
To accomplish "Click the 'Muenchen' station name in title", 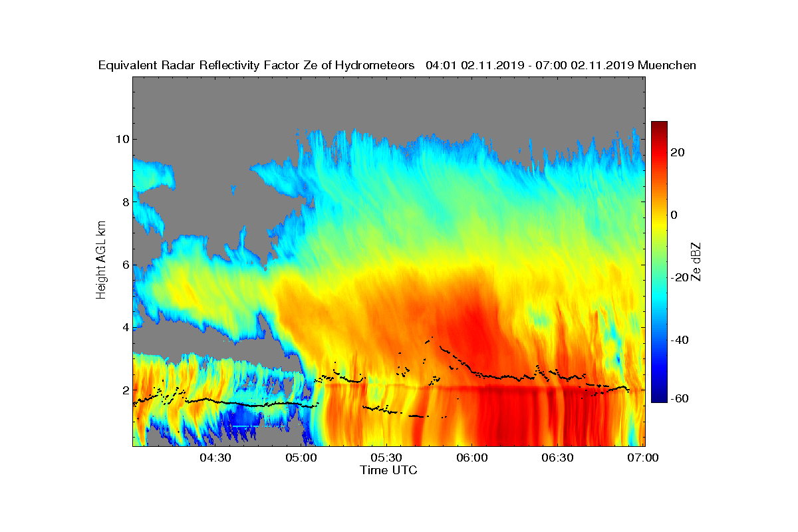I will coord(667,65).
